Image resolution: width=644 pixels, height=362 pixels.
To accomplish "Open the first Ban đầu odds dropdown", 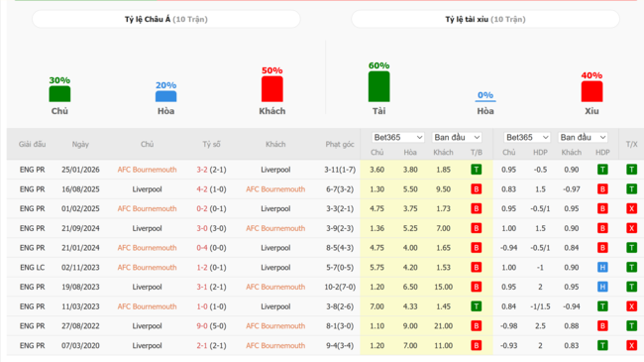I will point(457,138).
